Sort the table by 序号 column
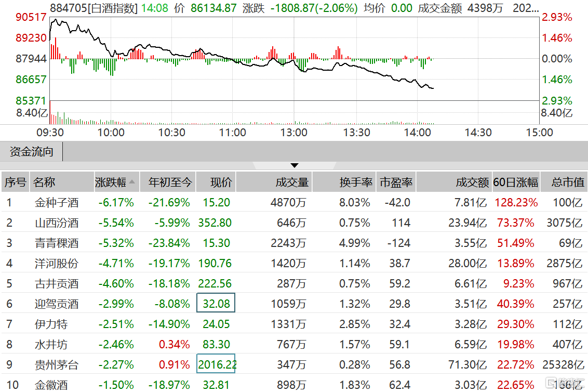 tap(16, 182)
